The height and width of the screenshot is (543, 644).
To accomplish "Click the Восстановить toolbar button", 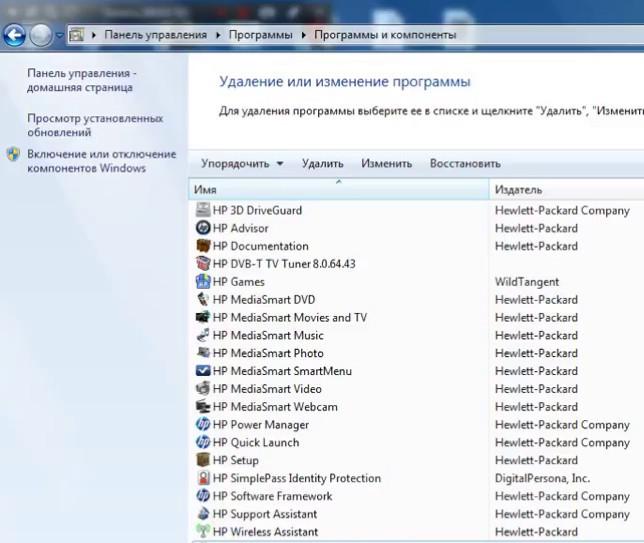I will click(x=465, y=163).
